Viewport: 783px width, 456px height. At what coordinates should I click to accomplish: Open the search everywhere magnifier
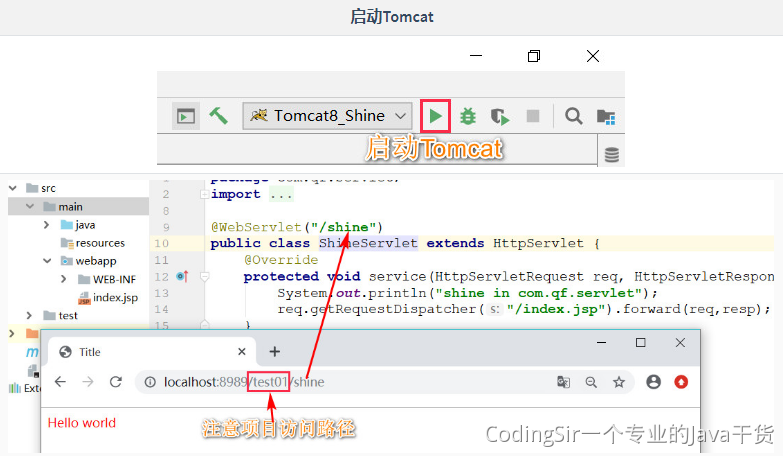(573, 116)
